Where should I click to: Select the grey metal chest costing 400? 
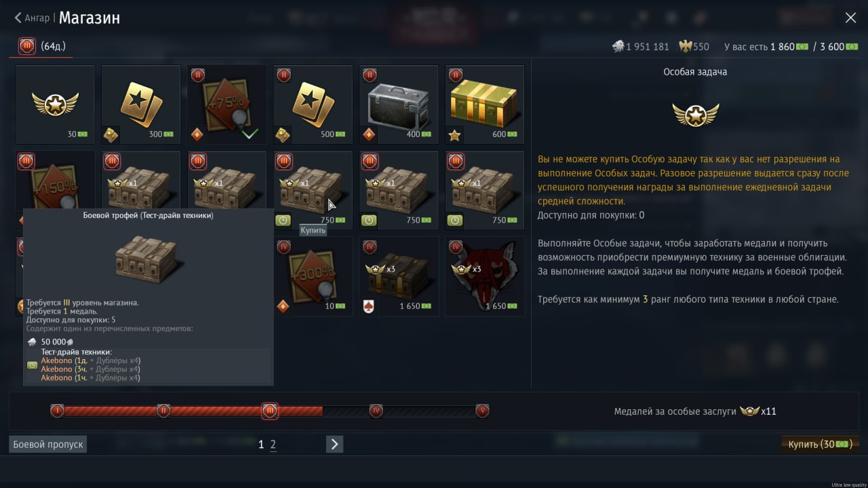tap(399, 105)
